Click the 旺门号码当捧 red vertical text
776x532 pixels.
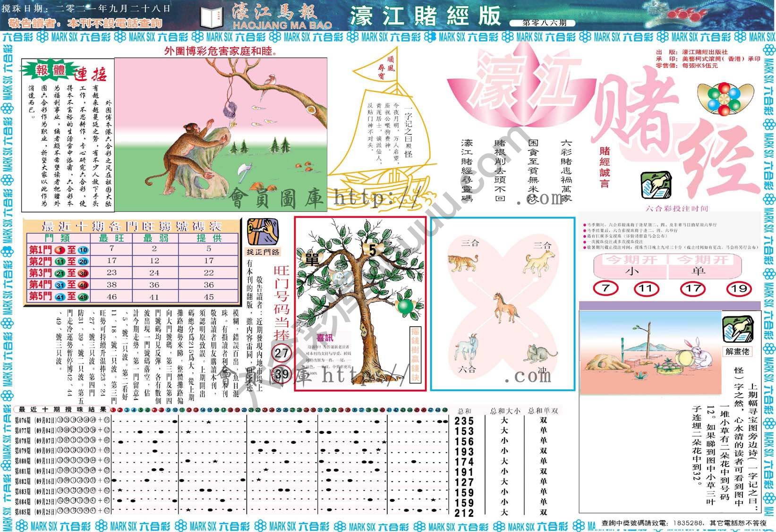pyautogui.click(x=281, y=303)
